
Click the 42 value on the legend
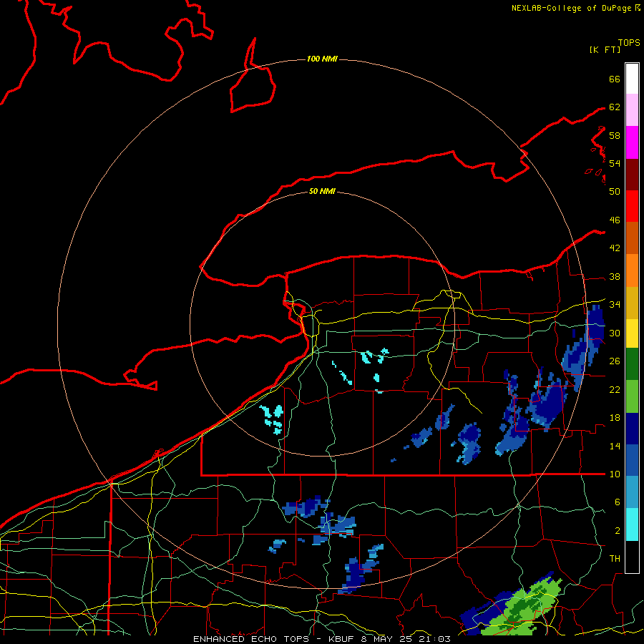click(615, 248)
